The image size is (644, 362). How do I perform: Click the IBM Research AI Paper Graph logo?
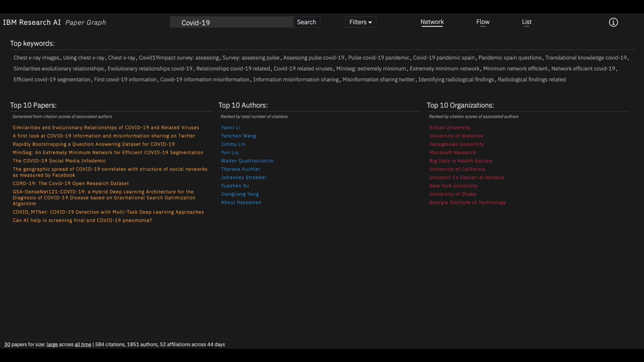(x=54, y=22)
